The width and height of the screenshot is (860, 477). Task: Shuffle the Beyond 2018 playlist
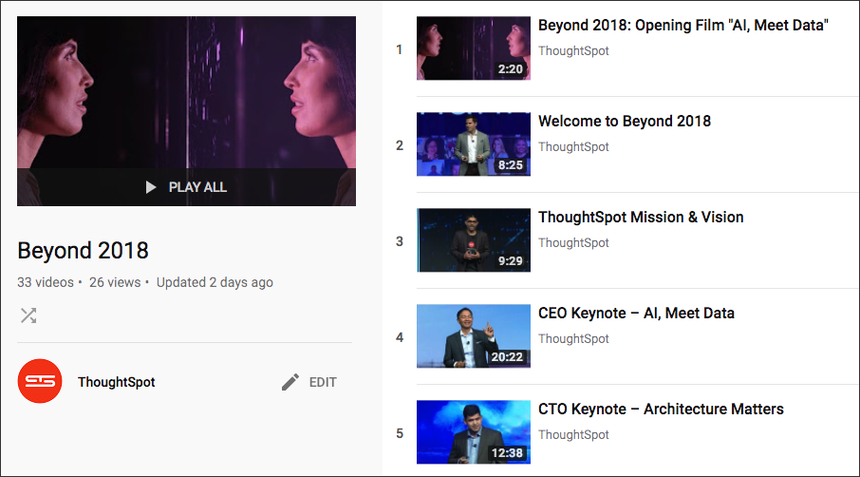[28, 315]
